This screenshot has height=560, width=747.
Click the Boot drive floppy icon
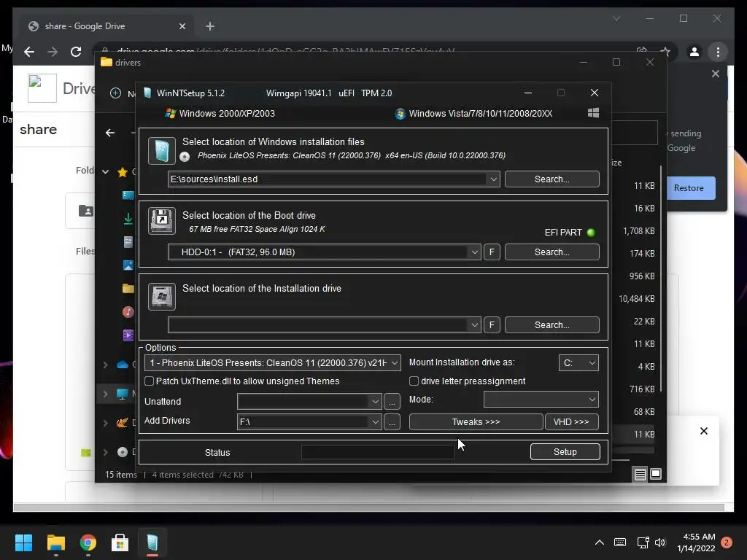[161, 220]
